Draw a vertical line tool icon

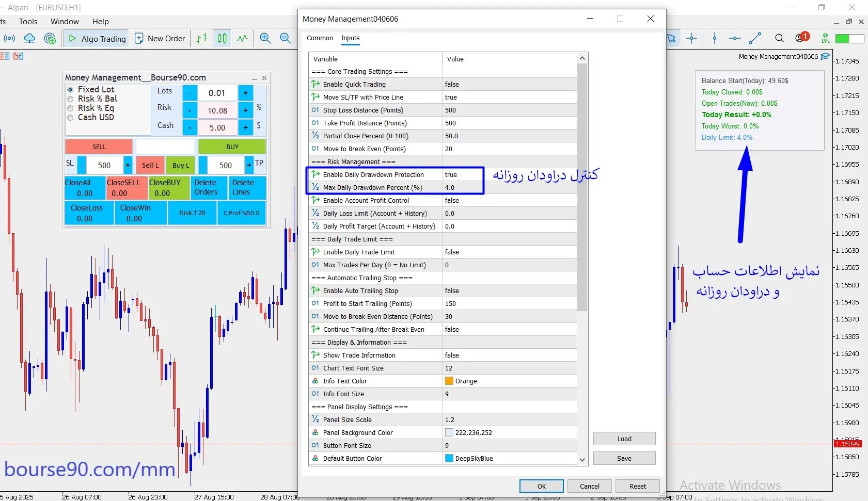point(715,38)
